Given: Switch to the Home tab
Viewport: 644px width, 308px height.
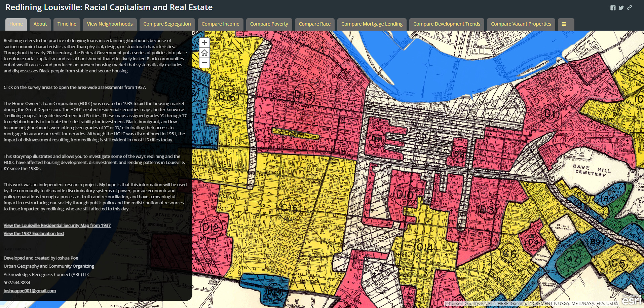Looking at the screenshot, I should (x=16, y=24).
